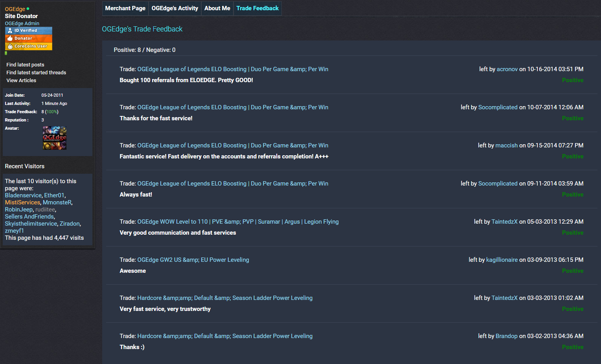Click the small green reputation bar
The height and width of the screenshot is (364, 601).
[x=6, y=53]
